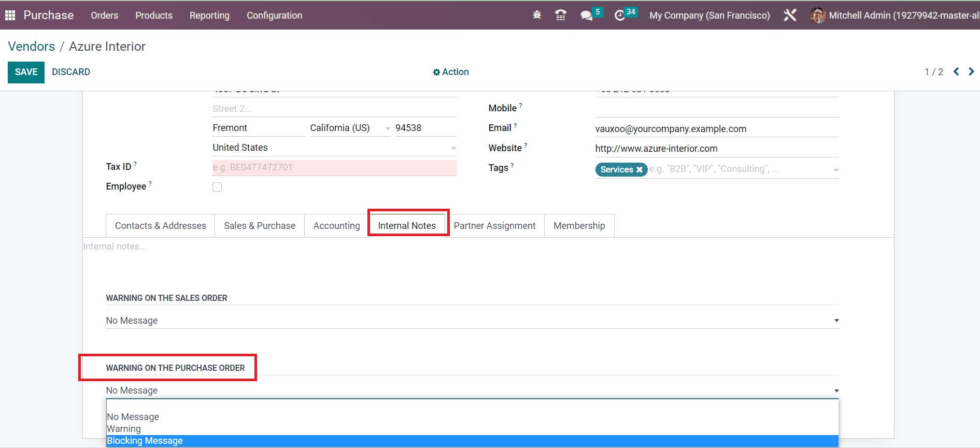
Task: Open sales order warning dropdown
Action: point(472,321)
